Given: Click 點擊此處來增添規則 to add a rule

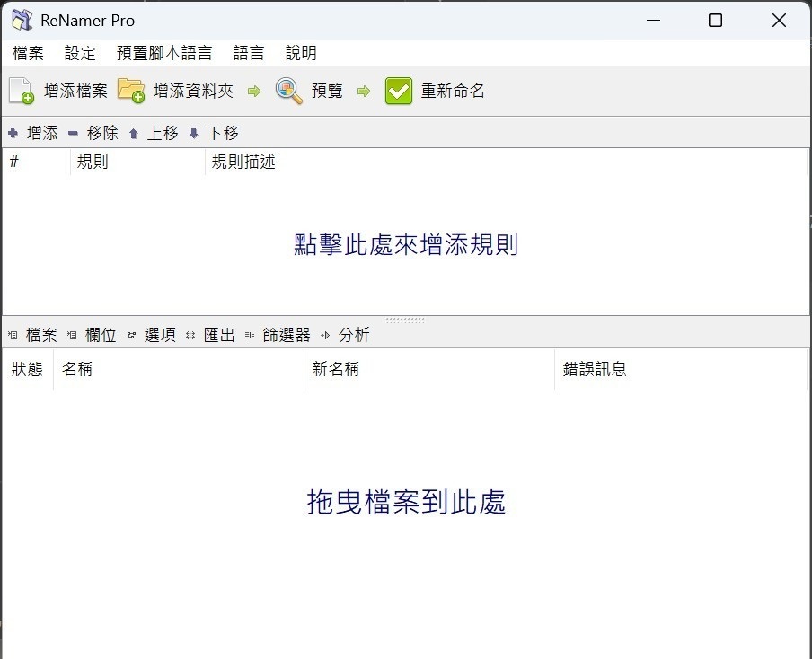Looking at the screenshot, I should tap(406, 244).
